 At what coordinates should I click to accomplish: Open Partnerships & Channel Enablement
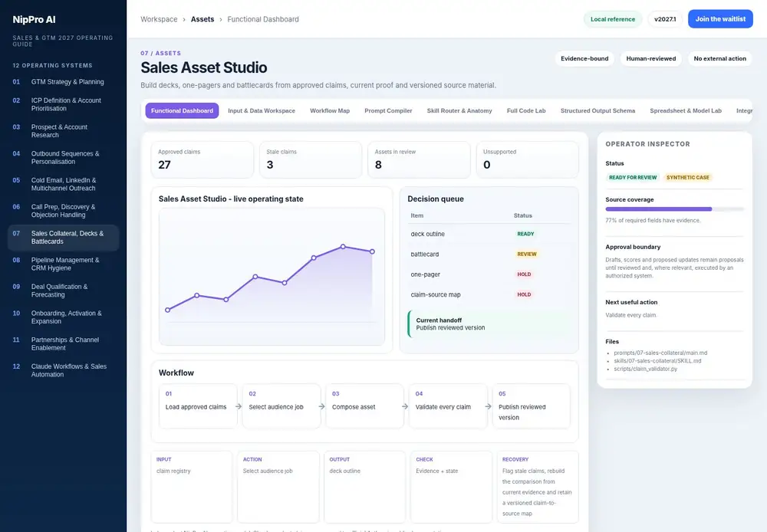[63, 343]
